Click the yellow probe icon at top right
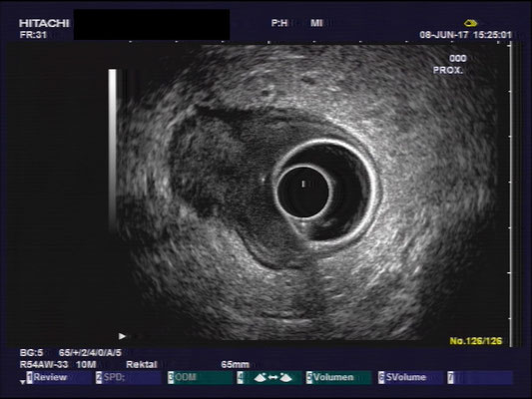532x399 pixels. tap(470, 23)
